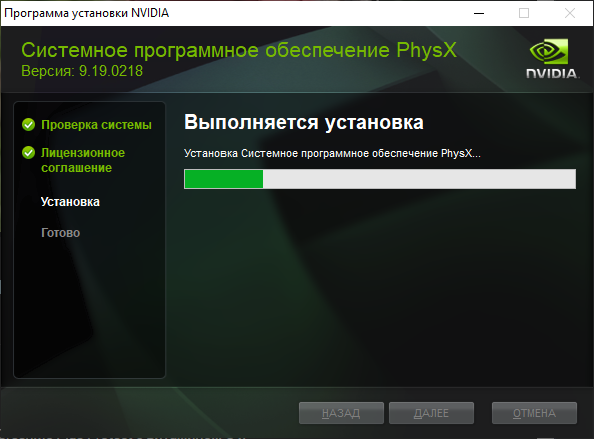Close the NVIDIA installer window

(570, 13)
